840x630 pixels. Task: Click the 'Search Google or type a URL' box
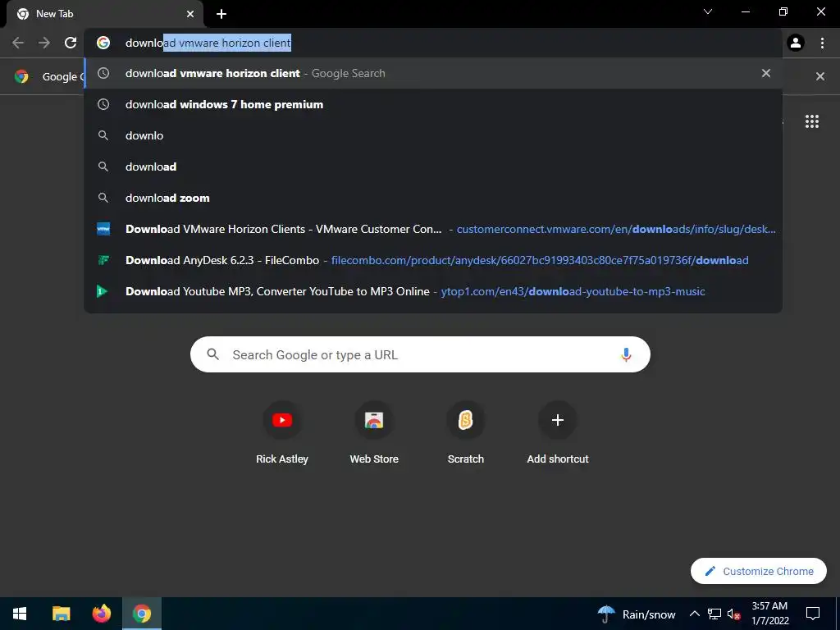point(420,354)
